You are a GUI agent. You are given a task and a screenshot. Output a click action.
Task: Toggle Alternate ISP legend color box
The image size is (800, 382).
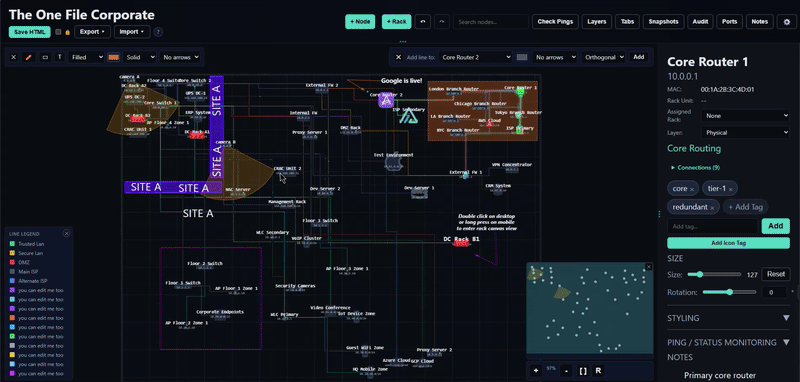pyautogui.click(x=12, y=281)
